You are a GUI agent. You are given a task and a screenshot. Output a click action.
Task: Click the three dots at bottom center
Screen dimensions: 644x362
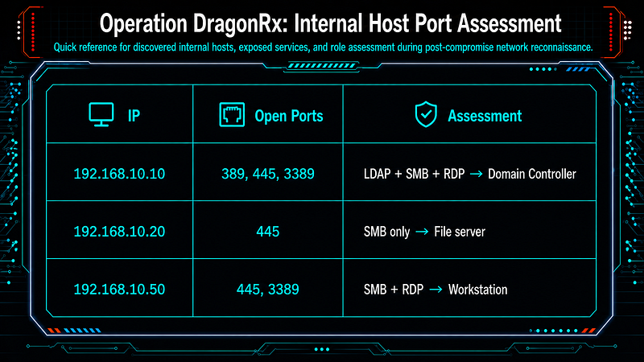(x=321, y=349)
